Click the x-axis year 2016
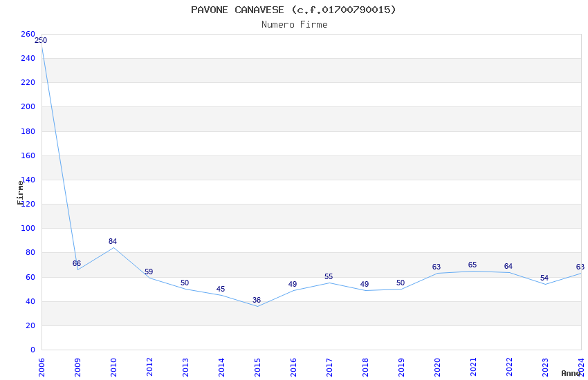Image resolution: width=588 pixels, height=380 pixels. click(293, 368)
